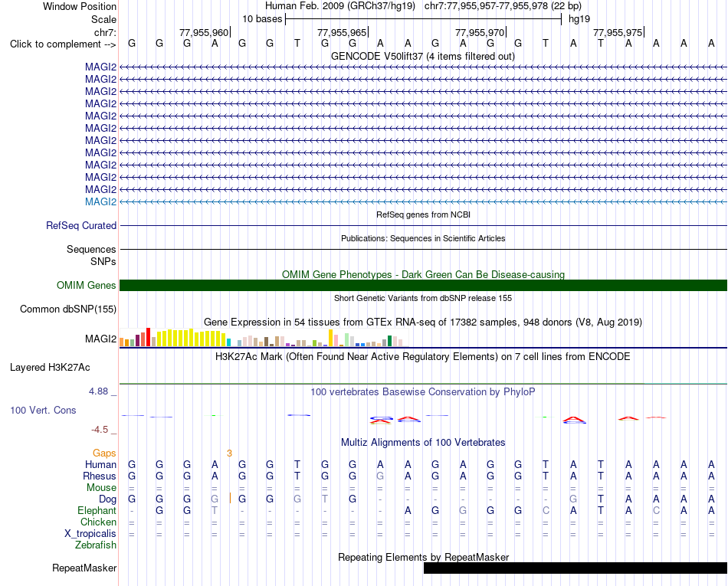728x586 pixels.
Task: Click the Dog alignment row label
Action: pyautogui.click(x=108, y=499)
